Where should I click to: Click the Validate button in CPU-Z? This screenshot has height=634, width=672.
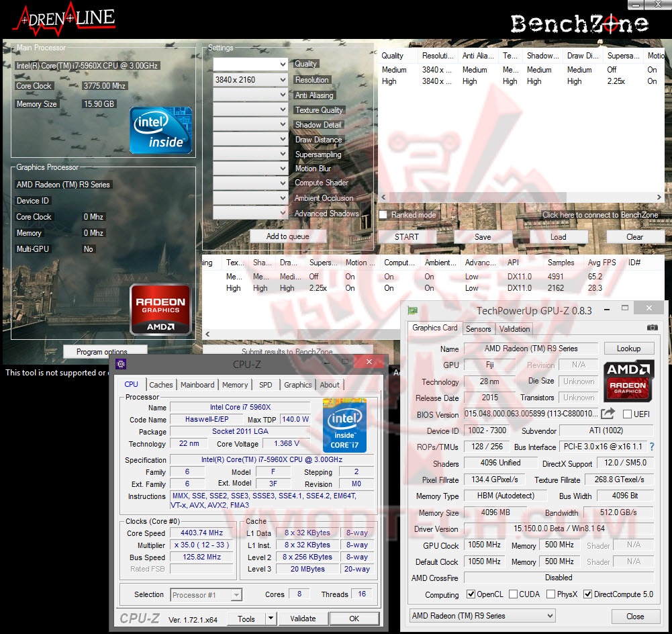[x=303, y=619]
